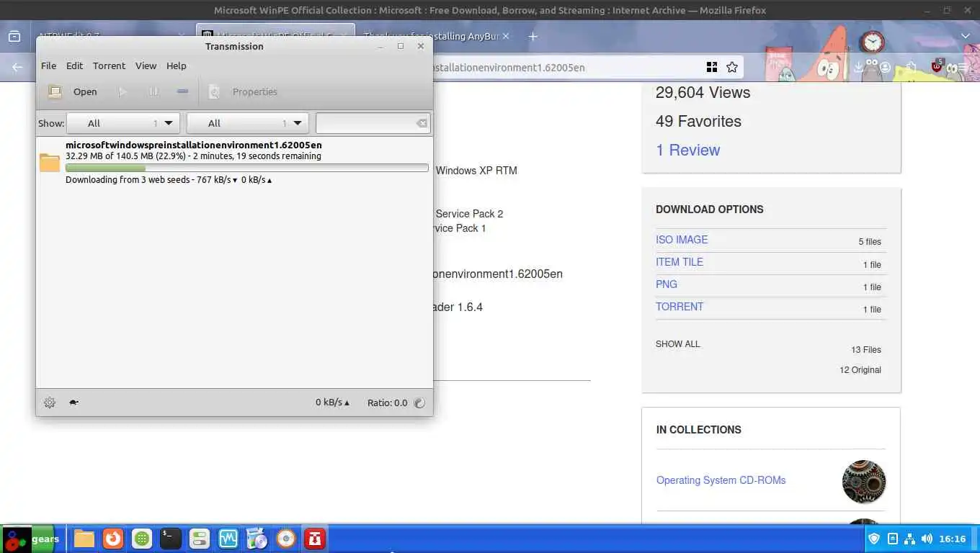980x553 pixels.
Task: Click the '5 files' count next to ISO IMAGE
Action: 870,242
